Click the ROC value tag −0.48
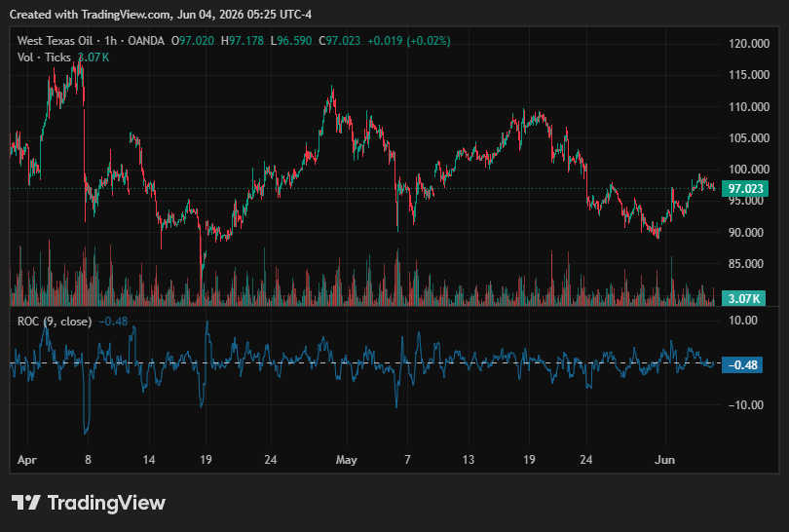Screen dimensions: 789x532 coord(742,365)
